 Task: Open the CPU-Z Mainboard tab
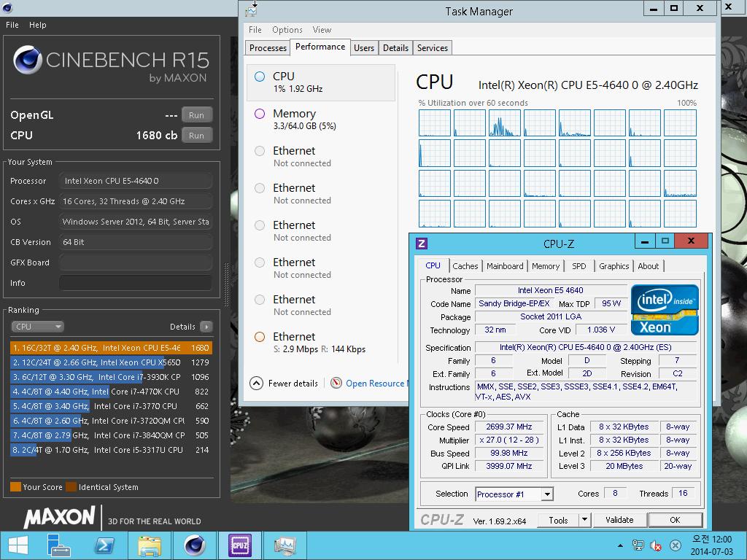(505, 266)
